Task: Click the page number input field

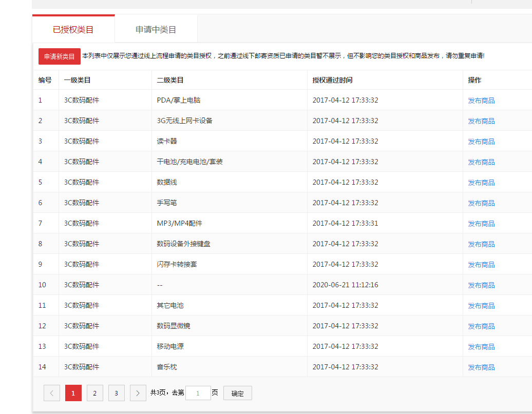Action: [x=198, y=392]
